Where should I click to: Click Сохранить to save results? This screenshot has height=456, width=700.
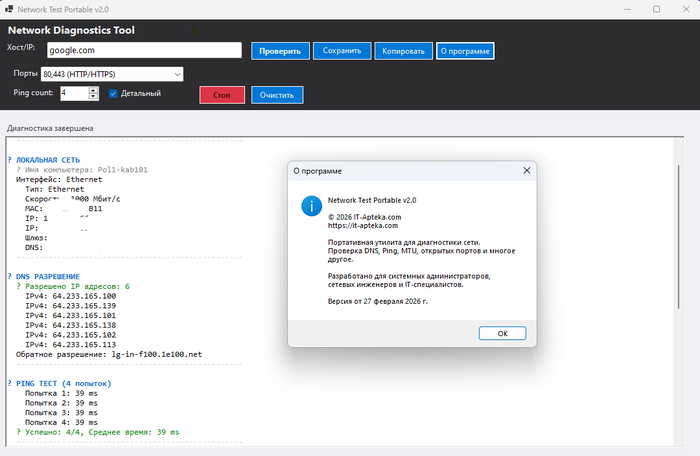tap(342, 50)
